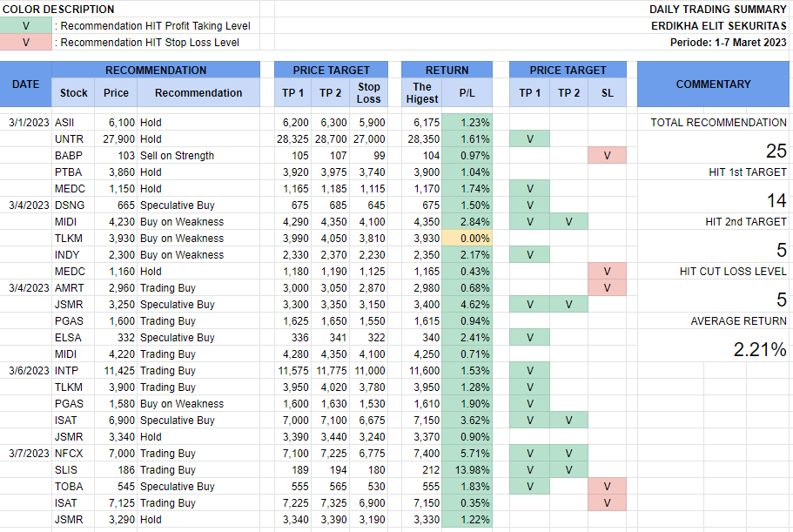Viewport: 793px width, 532px height.
Task: Select the 13.98% return cell
Action: (x=467, y=470)
